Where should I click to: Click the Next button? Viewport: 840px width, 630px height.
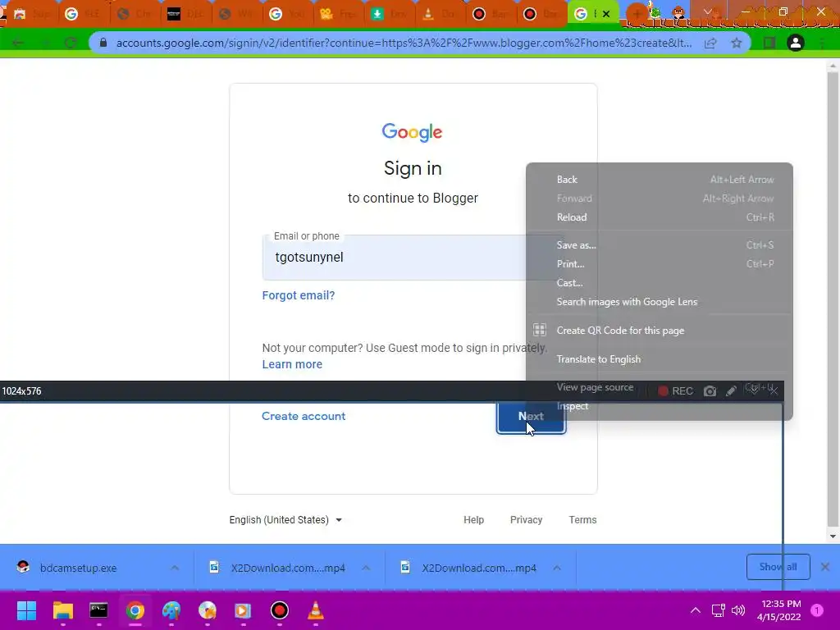coord(531,416)
